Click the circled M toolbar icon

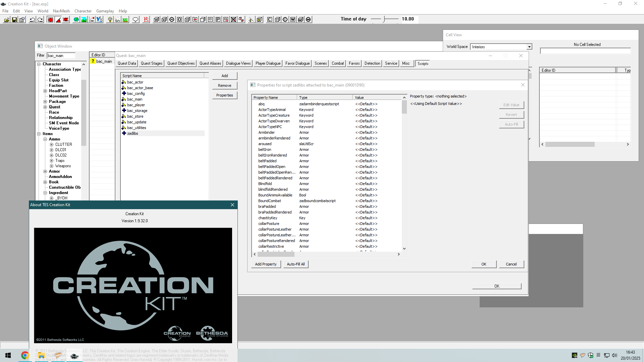172,20
